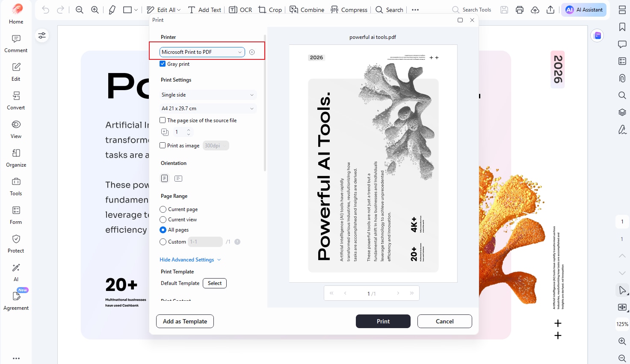The width and height of the screenshot is (630, 364).
Task: Open the Organize section in sidebar
Action: 16,158
